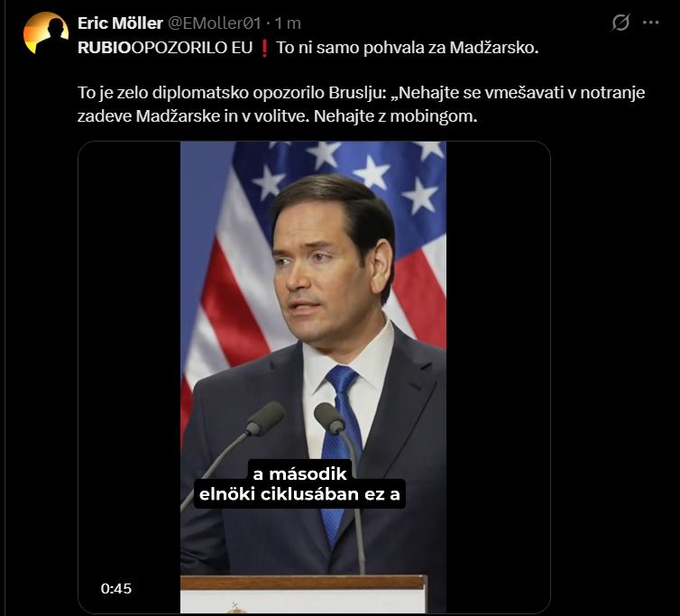The image size is (680, 616).
Task: Click the Eric Möller display name
Action: 120,23
